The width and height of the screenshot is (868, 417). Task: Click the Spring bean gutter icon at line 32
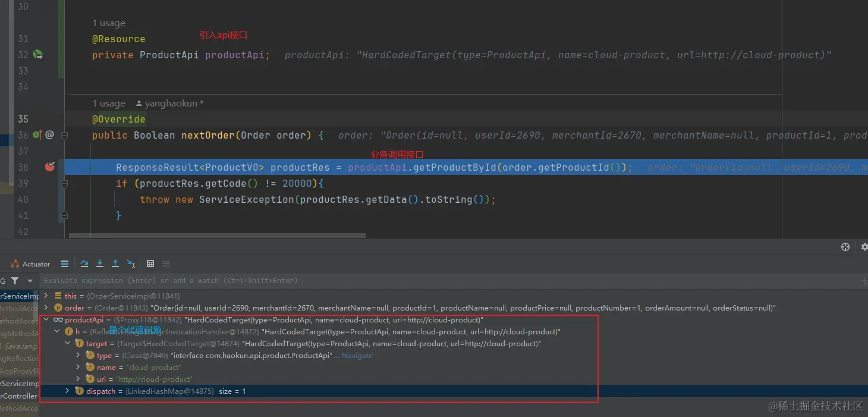(x=37, y=55)
